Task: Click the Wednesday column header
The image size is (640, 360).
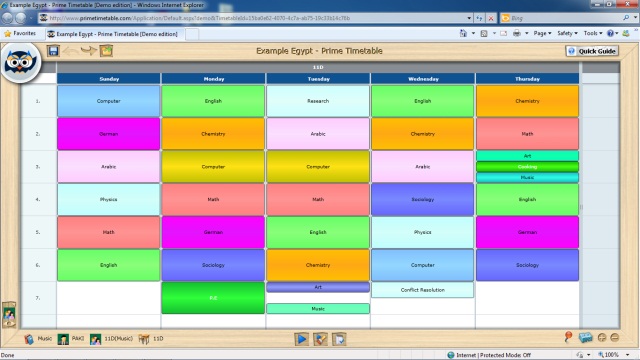Action: (423, 79)
